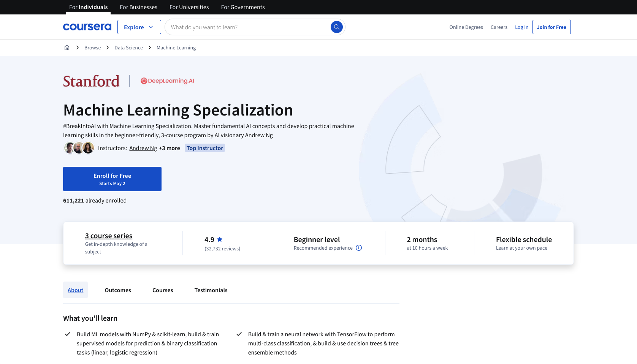The image size is (637, 364).
Task: Switch to the Courses tab
Action: coord(163,290)
